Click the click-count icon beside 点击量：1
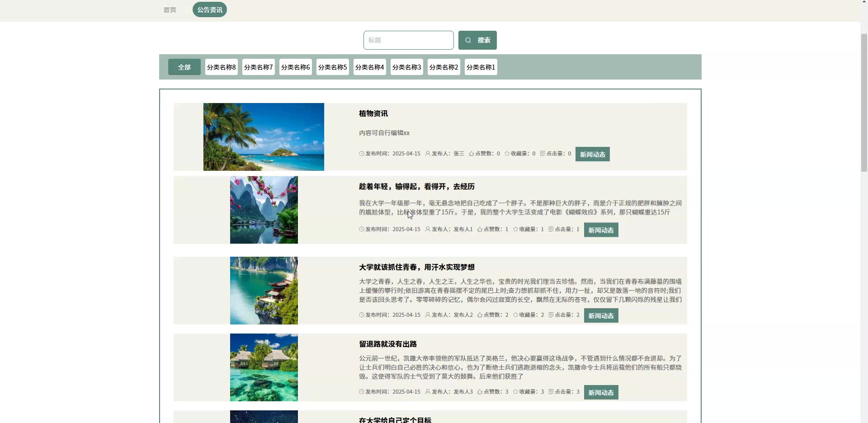The height and width of the screenshot is (423, 868). [x=551, y=229]
